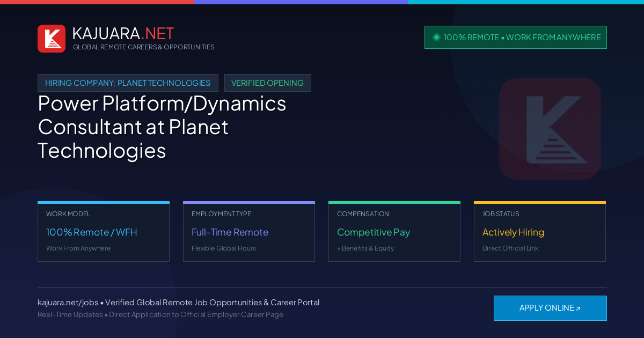Select the Verified Opening tag
Viewport: 644px width, 338px height.
click(268, 83)
